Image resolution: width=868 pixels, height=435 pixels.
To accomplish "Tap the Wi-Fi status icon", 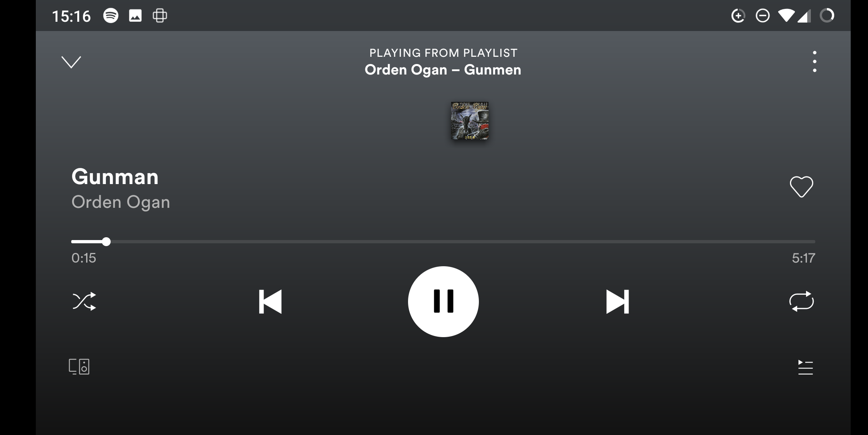I will tap(786, 16).
